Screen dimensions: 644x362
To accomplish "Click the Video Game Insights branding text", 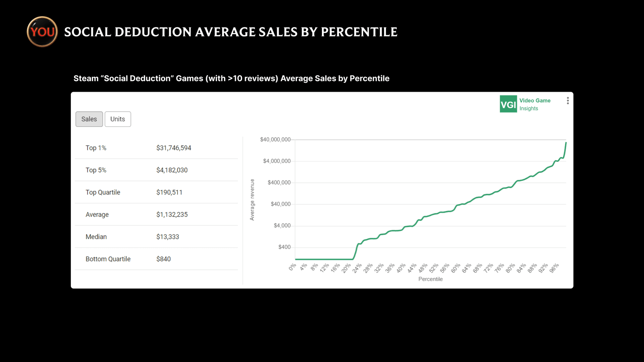I will pyautogui.click(x=535, y=104).
